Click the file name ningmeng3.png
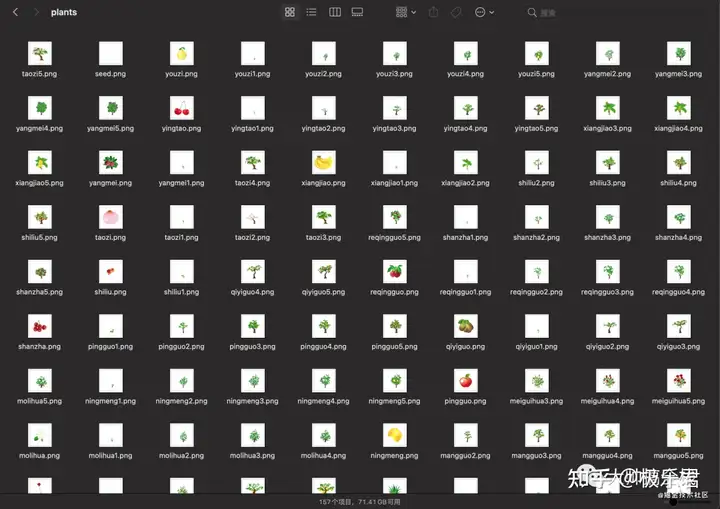Screen dimensions: 720x509 pos(253,402)
